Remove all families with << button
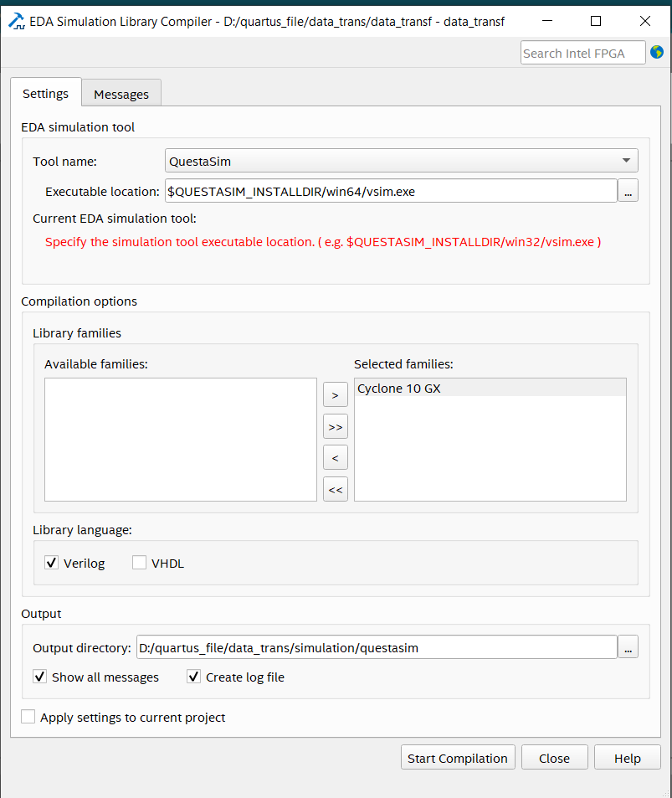This screenshot has height=798, width=672. coord(335,490)
